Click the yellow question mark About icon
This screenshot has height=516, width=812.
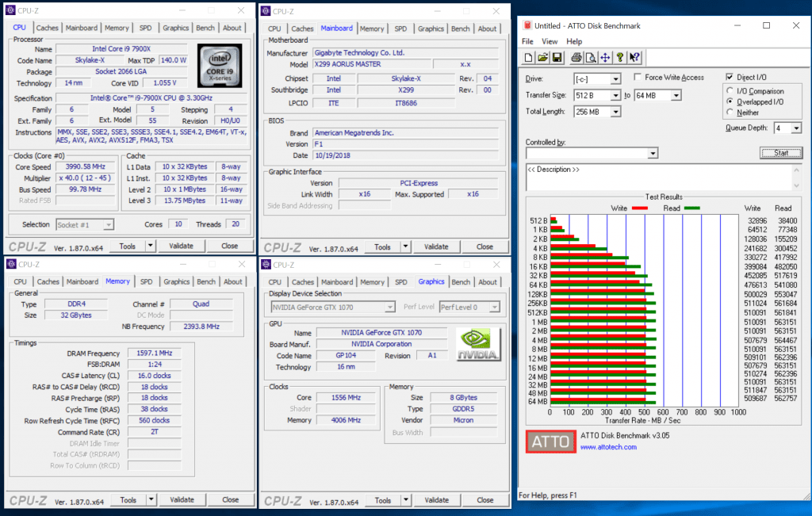coord(620,57)
